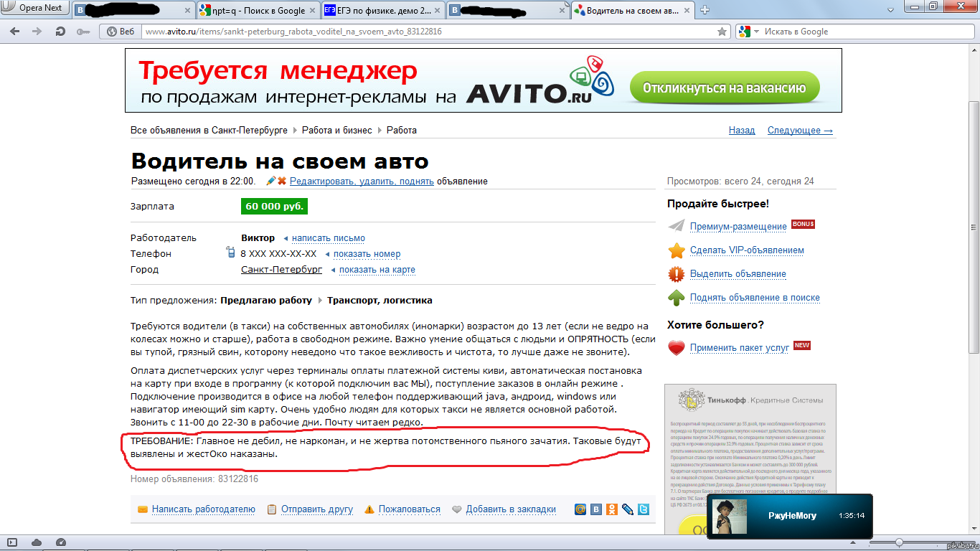Open the Написать работодателю link

click(x=203, y=509)
